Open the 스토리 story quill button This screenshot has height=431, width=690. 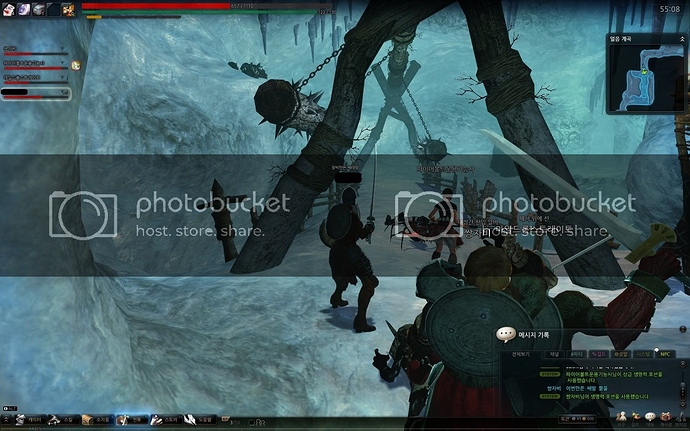point(166,420)
